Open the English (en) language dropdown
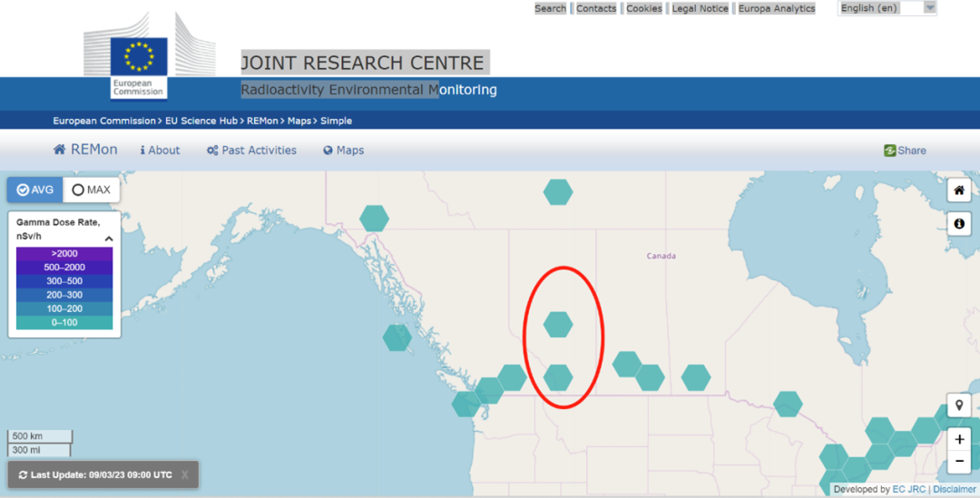980x498 pixels. click(x=887, y=8)
